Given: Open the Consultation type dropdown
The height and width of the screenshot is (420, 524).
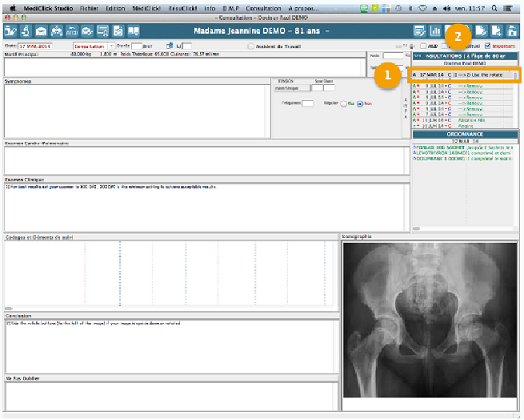Looking at the screenshot, I should [94, 46].
